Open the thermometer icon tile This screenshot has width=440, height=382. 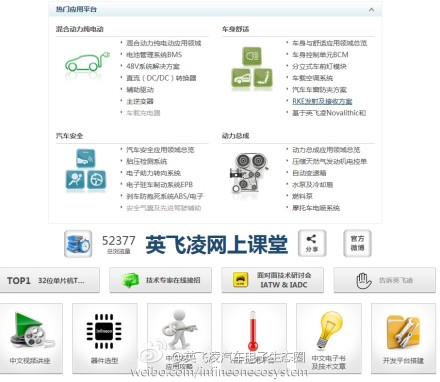click(x=254, y=338)
